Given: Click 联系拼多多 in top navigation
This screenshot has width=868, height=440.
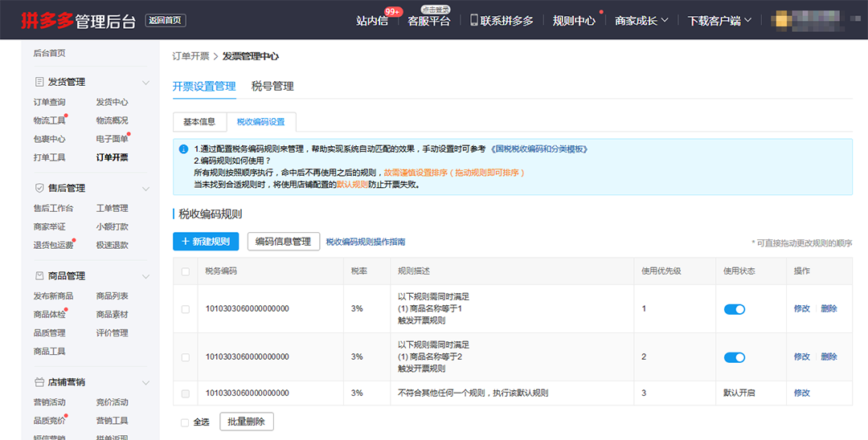Looking at the screenshot, I should [506, 20].
